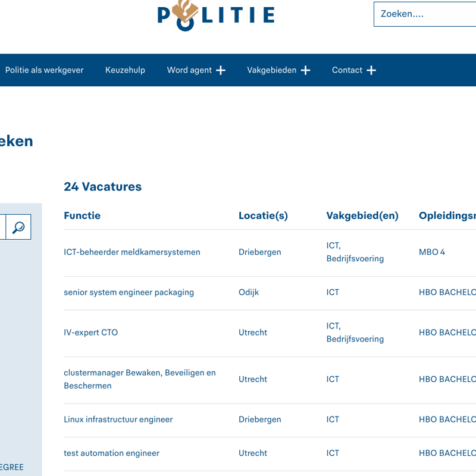This screenshot has height=476, width=476.
Task: Sort by the Locatie(s) column header
Action: point(263,216)
